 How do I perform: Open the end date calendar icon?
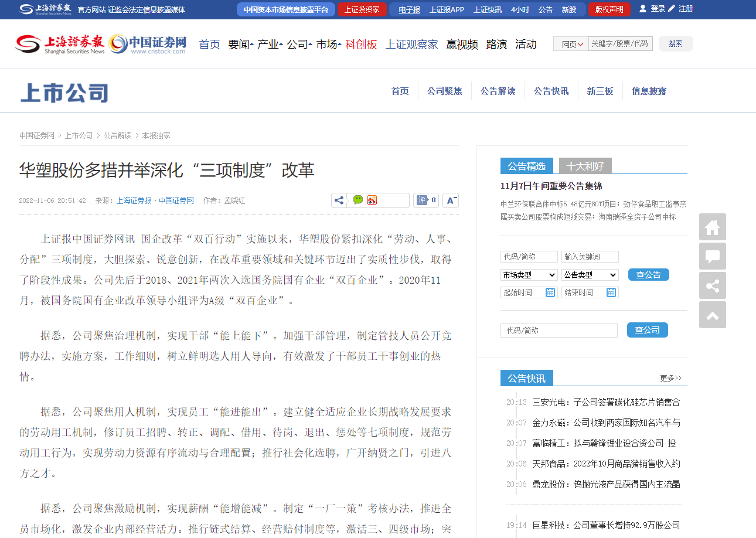[x=611, y=292]
